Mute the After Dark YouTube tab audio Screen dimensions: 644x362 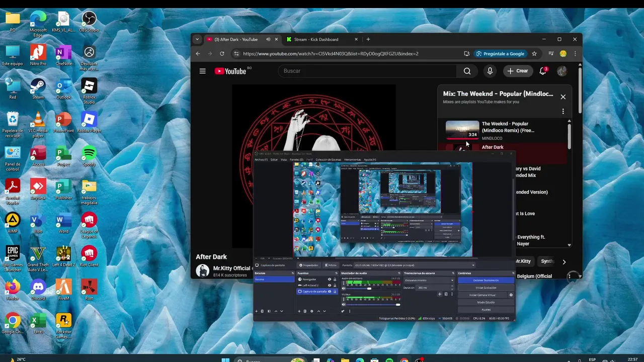(x=268, y=39)
